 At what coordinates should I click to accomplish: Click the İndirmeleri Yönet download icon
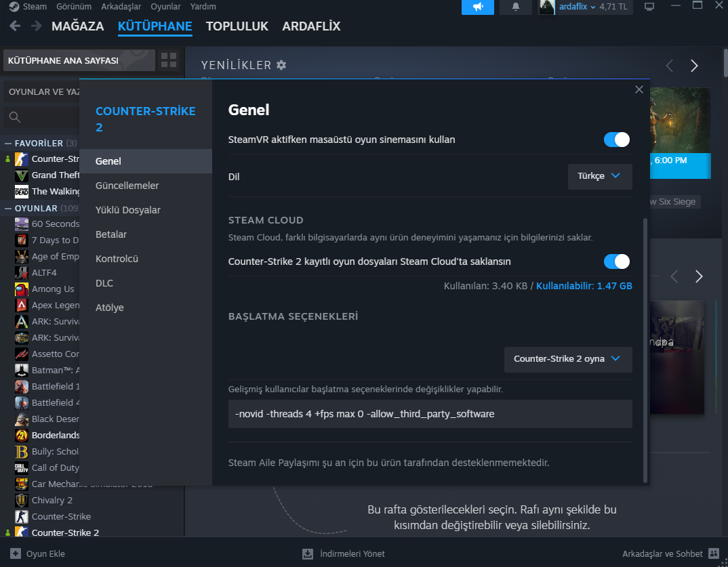(x=307, y=553)
